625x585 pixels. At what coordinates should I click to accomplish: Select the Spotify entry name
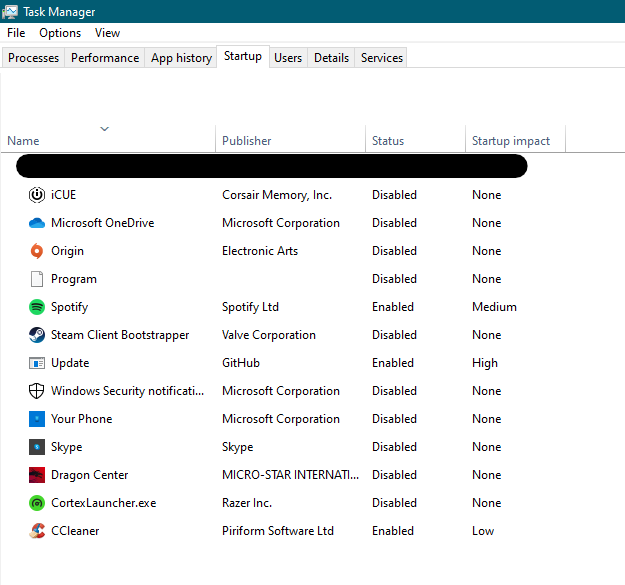click(69, 307)
